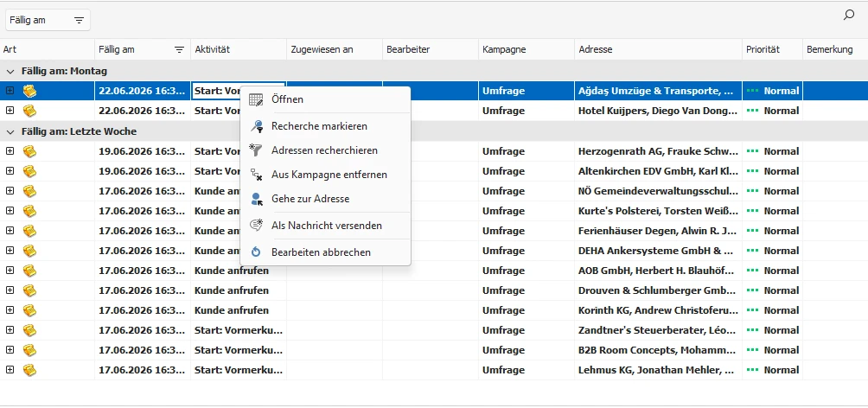Click phone icon in DEHA Ankersysteme row

(29, 251)
